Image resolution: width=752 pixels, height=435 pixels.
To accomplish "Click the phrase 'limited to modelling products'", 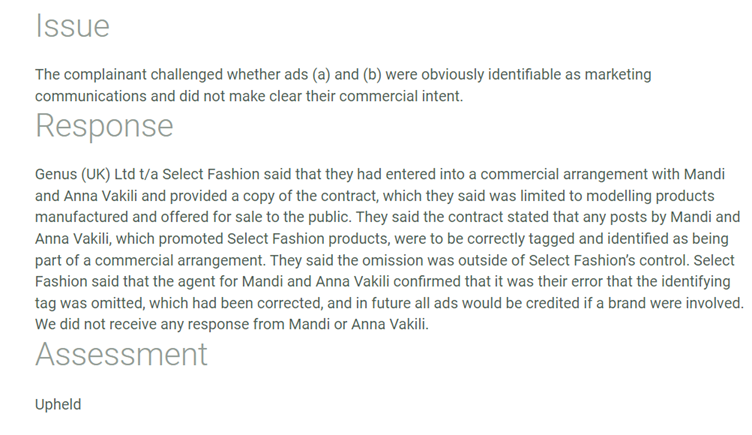I will coord(617,196).
